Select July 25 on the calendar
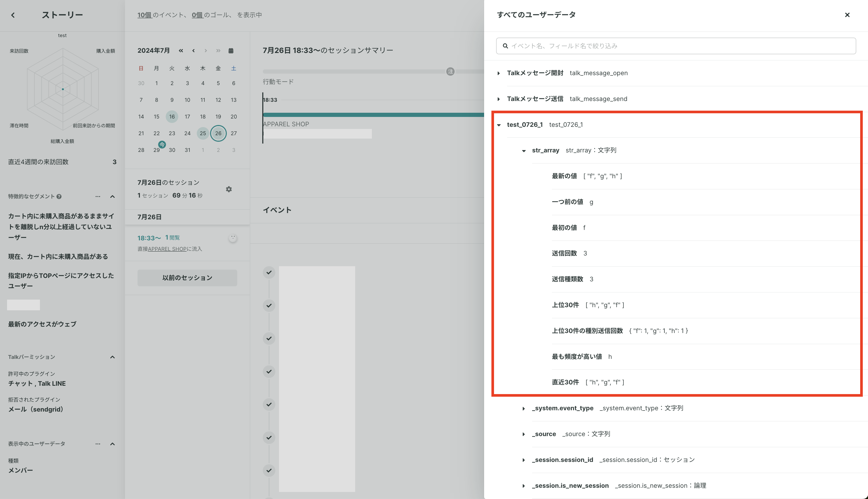This screenshot has height=499, width=868. click(x=203, y=133)
